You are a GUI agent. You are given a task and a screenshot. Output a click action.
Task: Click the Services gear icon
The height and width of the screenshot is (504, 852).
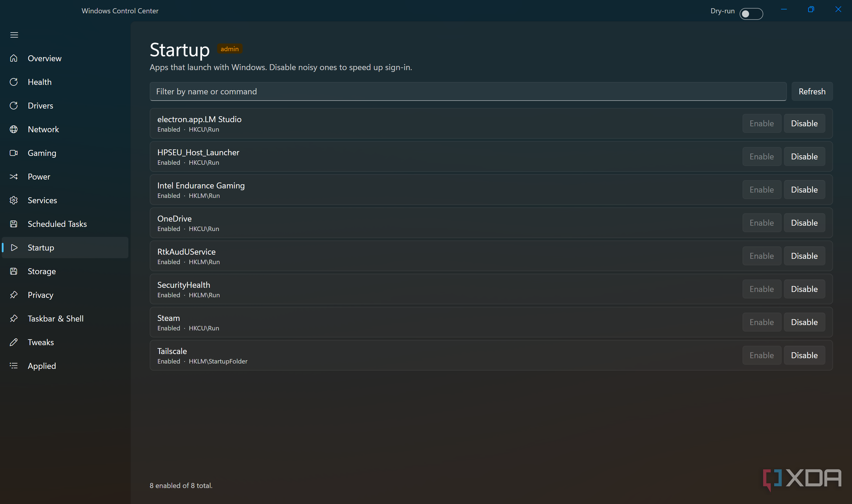pos(14,200)
